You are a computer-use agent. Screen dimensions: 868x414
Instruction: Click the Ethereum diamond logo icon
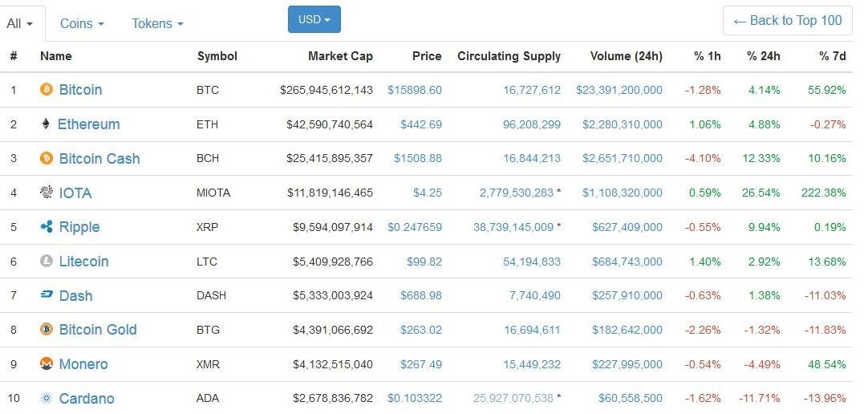(x=46, y=124)
